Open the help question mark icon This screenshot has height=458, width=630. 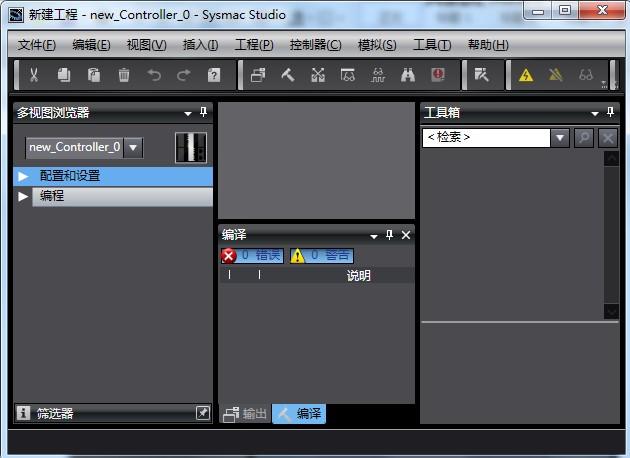click(x=214, y=75)
